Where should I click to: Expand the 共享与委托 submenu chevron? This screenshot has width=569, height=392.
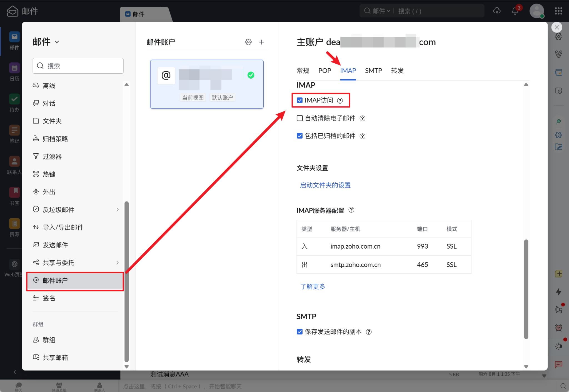pos(118,263)
